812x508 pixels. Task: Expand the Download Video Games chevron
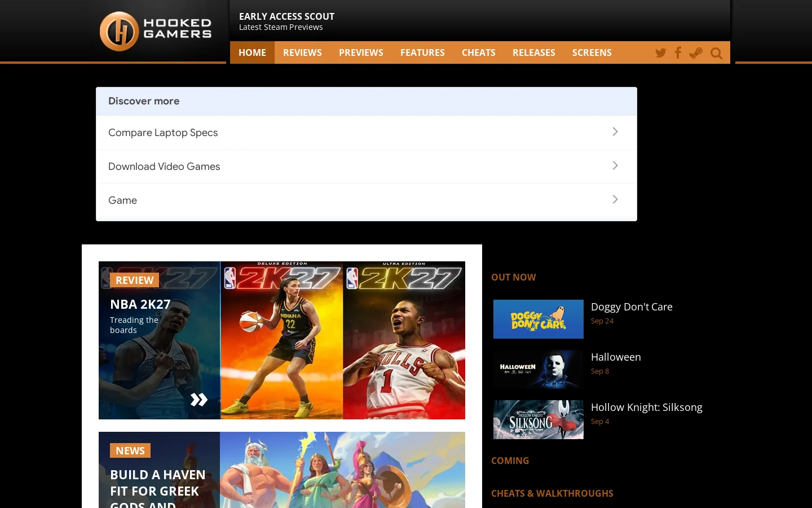click(615, 165)
